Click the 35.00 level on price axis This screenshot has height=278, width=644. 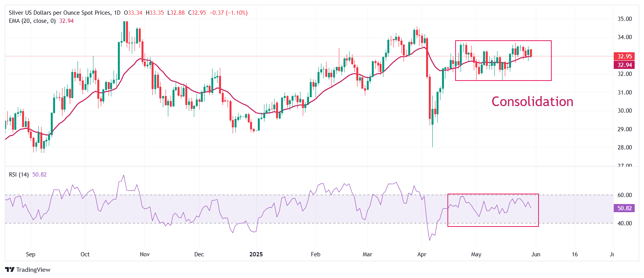tap(624, 19)
